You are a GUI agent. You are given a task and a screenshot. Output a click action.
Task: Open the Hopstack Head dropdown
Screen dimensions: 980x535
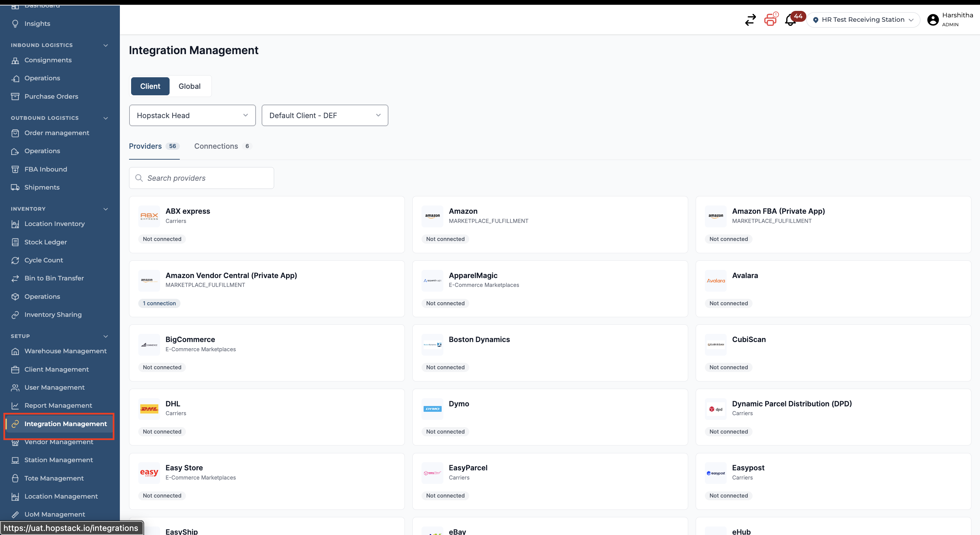pyautogui.click(x=192, y=116)
